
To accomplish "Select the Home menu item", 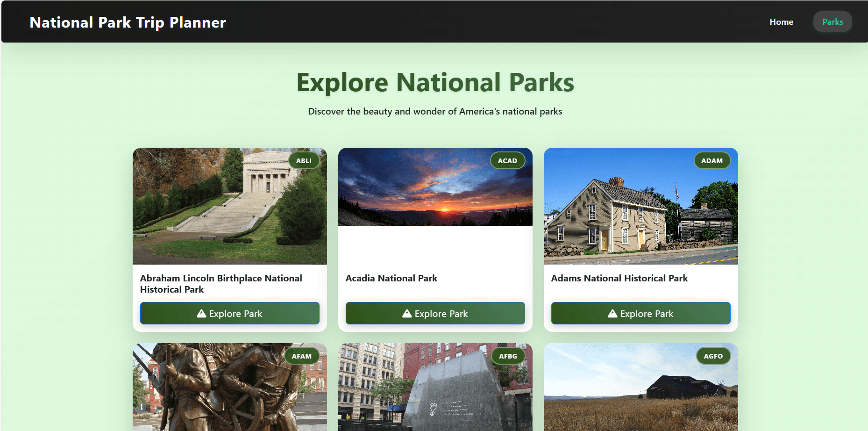I will (781, 22).
